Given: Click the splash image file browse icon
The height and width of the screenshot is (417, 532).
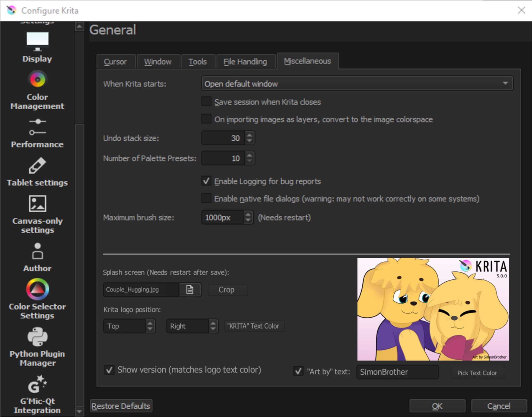Looking at the screenshot, I should coord(190,290).
